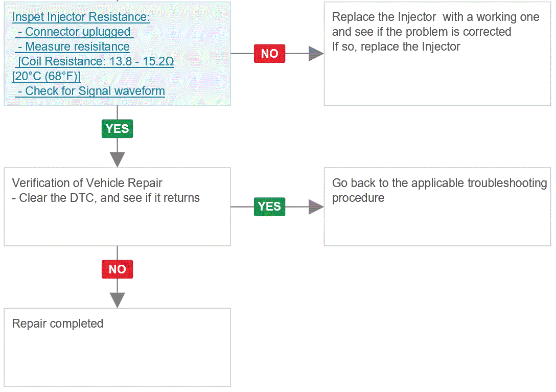Click arrowhead pointing down to Verification box
This screenshot has width=556, height=392.
(x=118, y=159)
